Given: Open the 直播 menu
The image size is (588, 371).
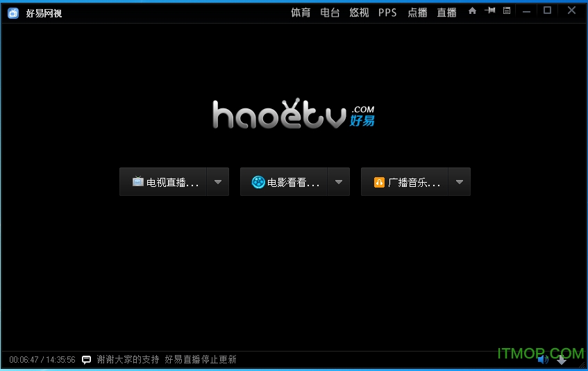Looking at the screenshot, I should point(446,13).
